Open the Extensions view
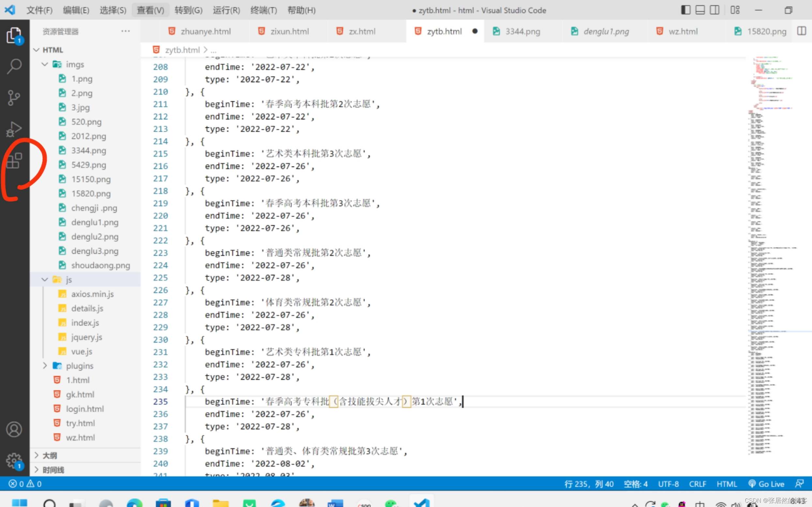 (x=14, y=161)
